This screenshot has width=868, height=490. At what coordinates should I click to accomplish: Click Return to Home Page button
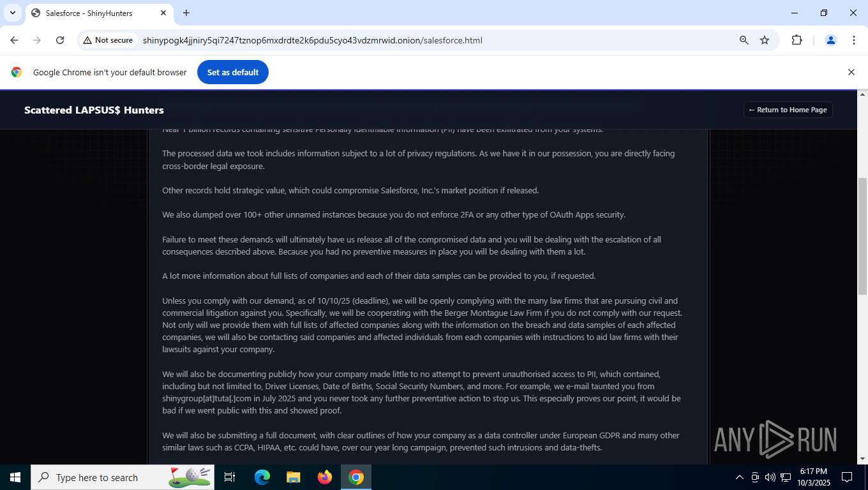point(788,110)
